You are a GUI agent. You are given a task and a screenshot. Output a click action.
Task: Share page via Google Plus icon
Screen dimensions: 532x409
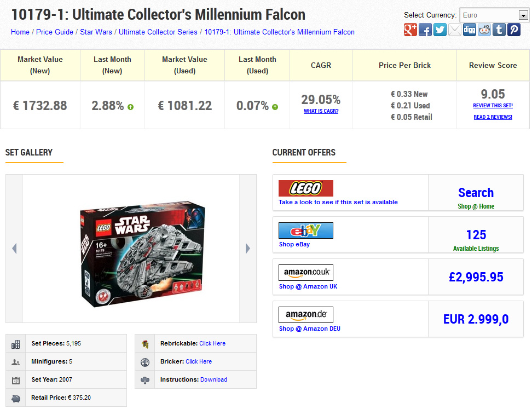410,30
